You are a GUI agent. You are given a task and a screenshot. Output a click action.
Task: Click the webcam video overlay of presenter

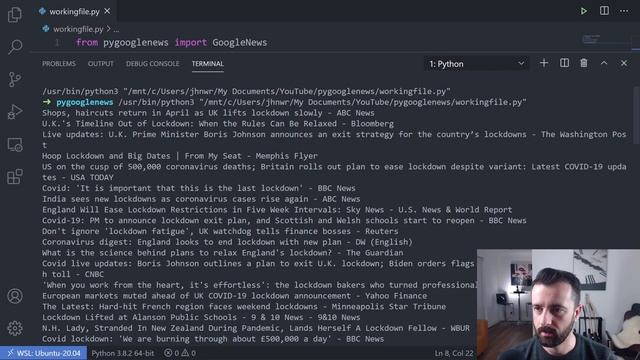[x=558, y=304]
